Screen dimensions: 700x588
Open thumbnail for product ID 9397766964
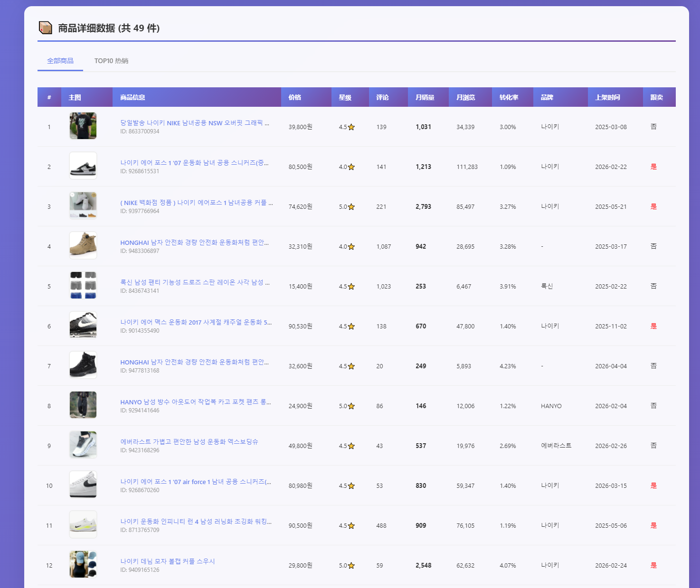pos(83,205)
